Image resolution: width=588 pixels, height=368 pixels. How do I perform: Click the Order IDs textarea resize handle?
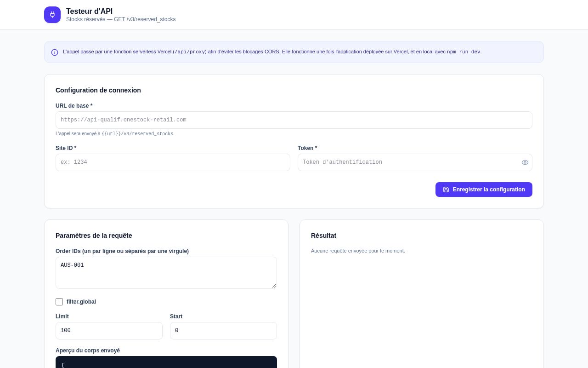(274, 286)
